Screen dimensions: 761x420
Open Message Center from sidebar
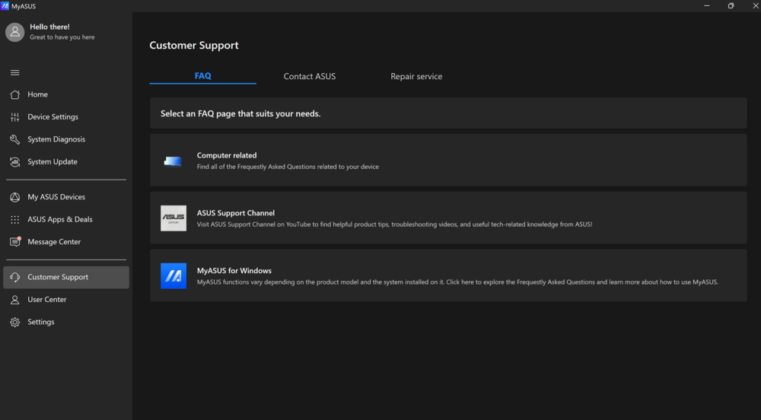pyautogui.click(x=66, y=242)
